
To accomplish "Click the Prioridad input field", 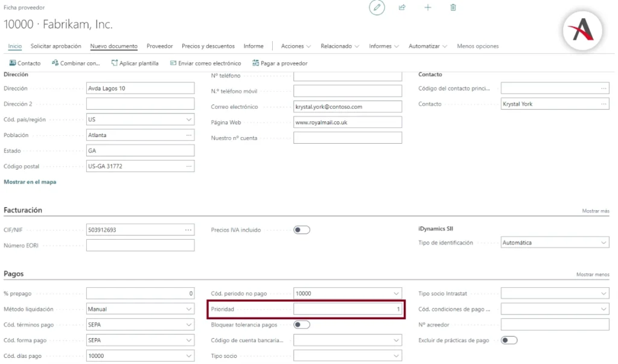I will click(x=347, y=309).
